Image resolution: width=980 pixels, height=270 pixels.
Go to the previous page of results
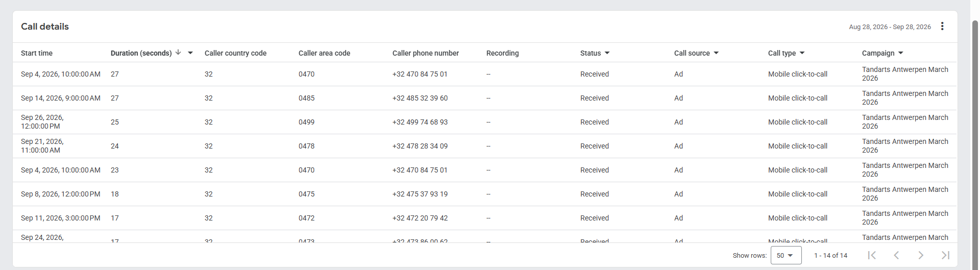pyautogui.click(x=896, y=255)
